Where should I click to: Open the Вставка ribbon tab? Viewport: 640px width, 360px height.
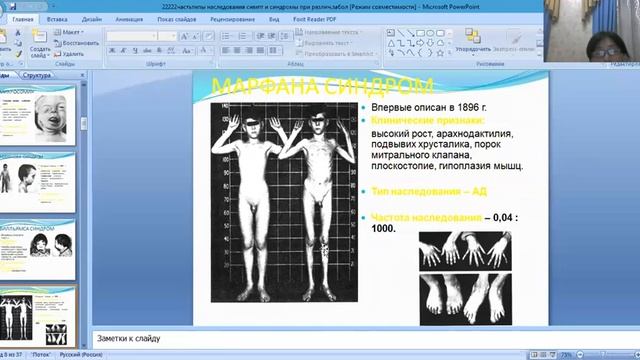coord(57,19)
